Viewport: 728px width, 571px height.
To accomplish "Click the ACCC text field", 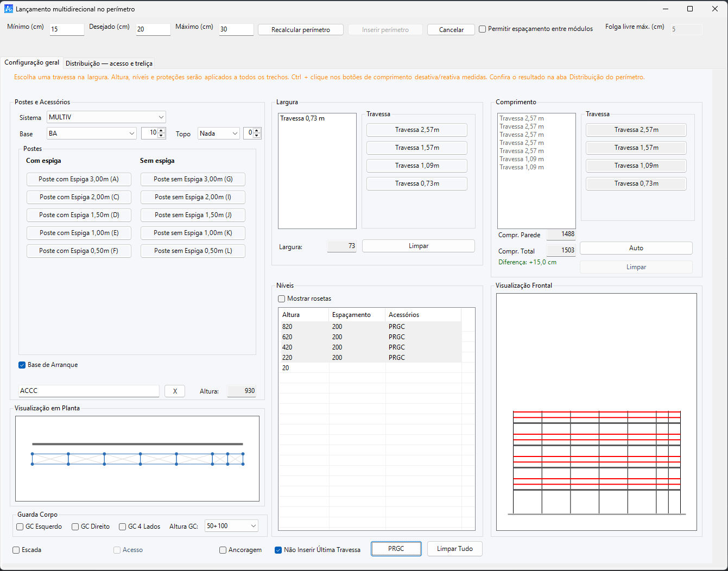I will click(x=89, y=391).
